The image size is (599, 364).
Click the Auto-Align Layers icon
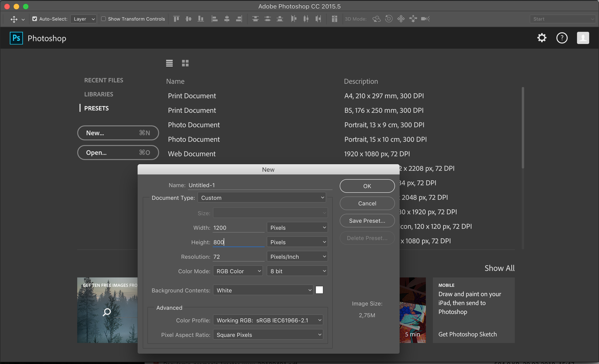click(334, 19)
